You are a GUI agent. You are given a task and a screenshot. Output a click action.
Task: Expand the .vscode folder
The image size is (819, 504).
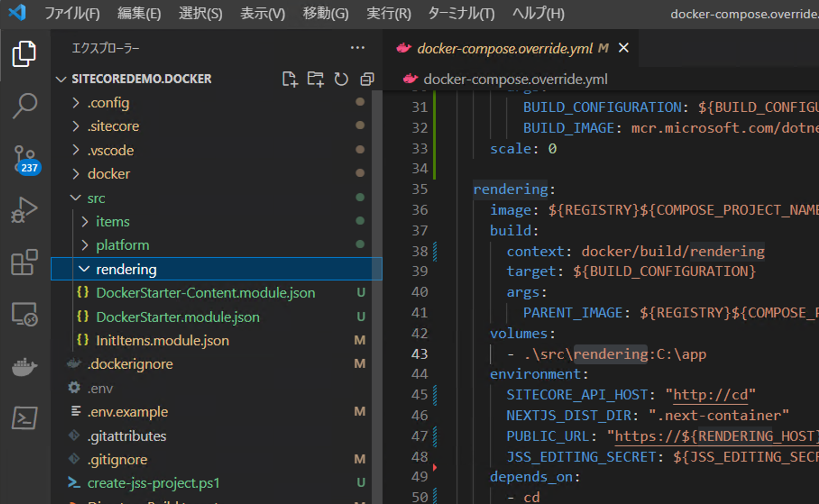pos(76,150)
